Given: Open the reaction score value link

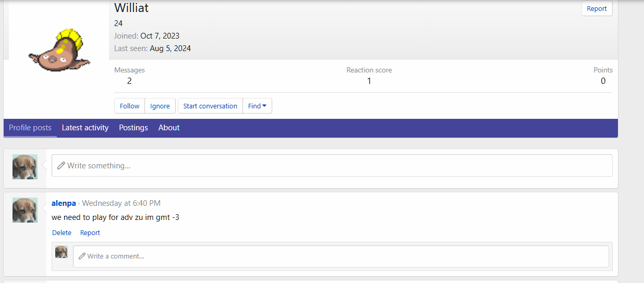Looking at the screenshot, I should (369, 81).
